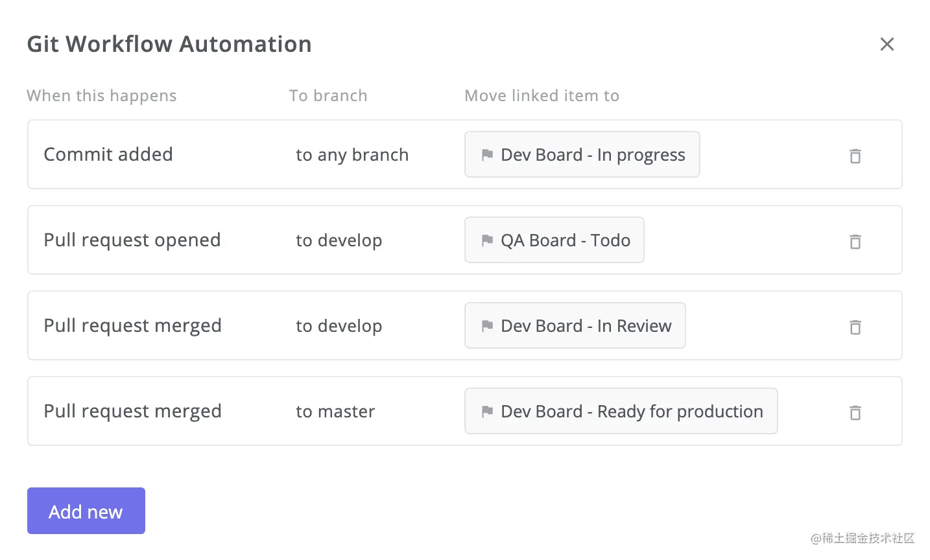Trash the merged-to-develop rule

point(855,327)
